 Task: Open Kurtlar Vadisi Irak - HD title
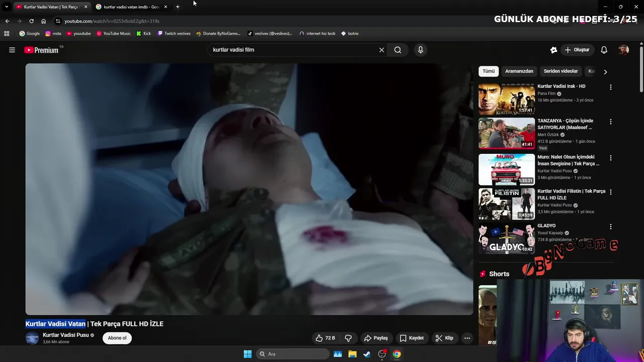coord(561,86)
